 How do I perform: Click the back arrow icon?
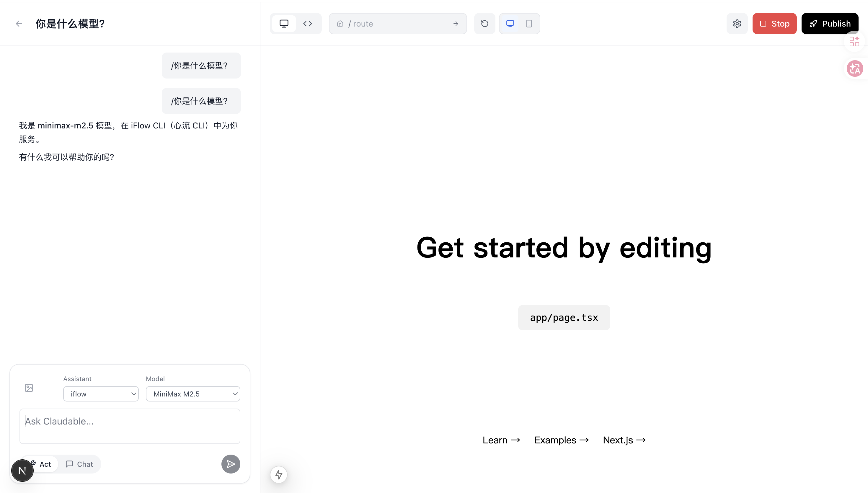(19, 24)
